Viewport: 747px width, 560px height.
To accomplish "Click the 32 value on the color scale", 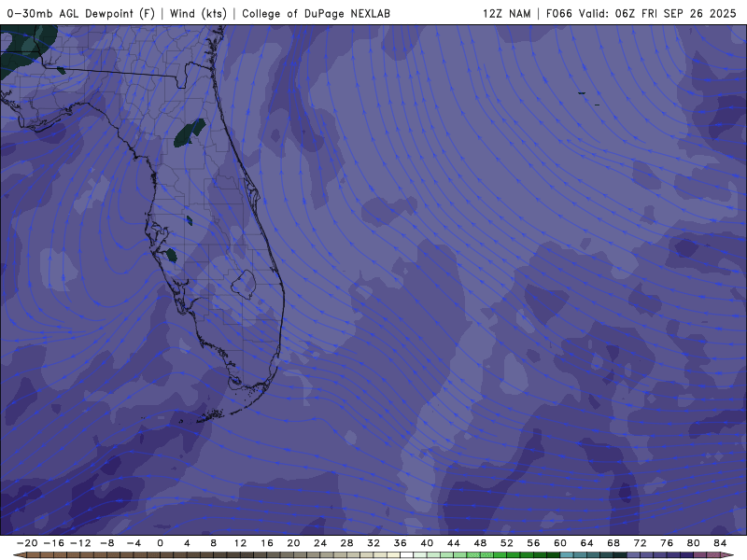I will coord(373,543).
